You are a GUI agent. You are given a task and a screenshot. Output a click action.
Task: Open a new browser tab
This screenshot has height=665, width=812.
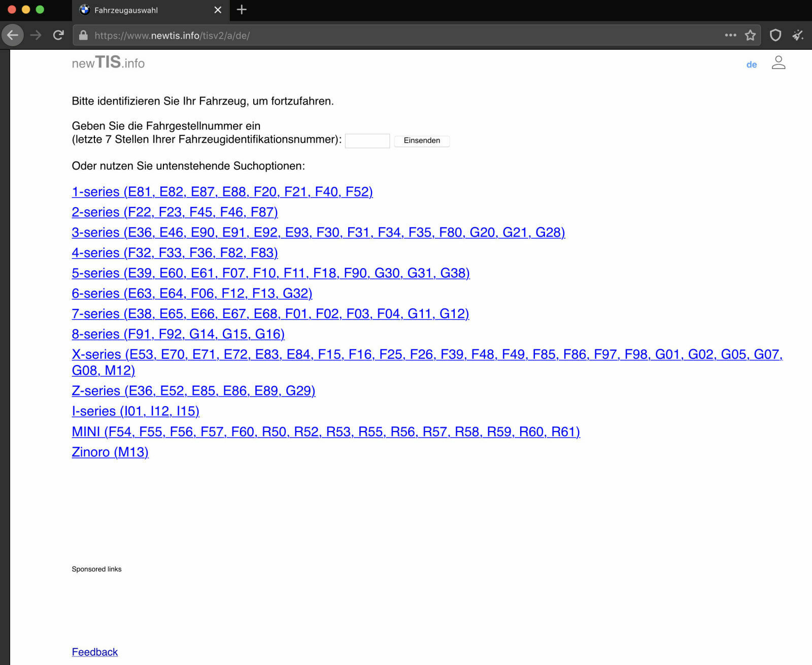point(242,10)
